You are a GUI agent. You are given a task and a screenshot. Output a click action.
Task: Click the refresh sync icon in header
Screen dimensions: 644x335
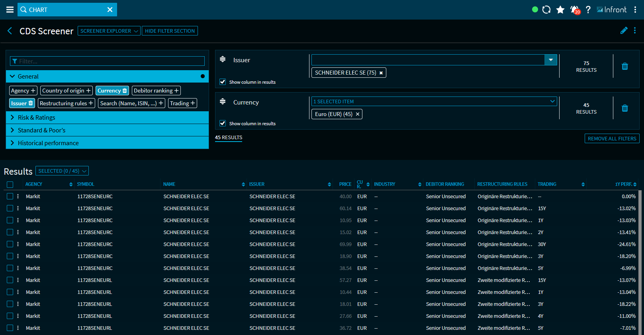(x=546, y=10)
